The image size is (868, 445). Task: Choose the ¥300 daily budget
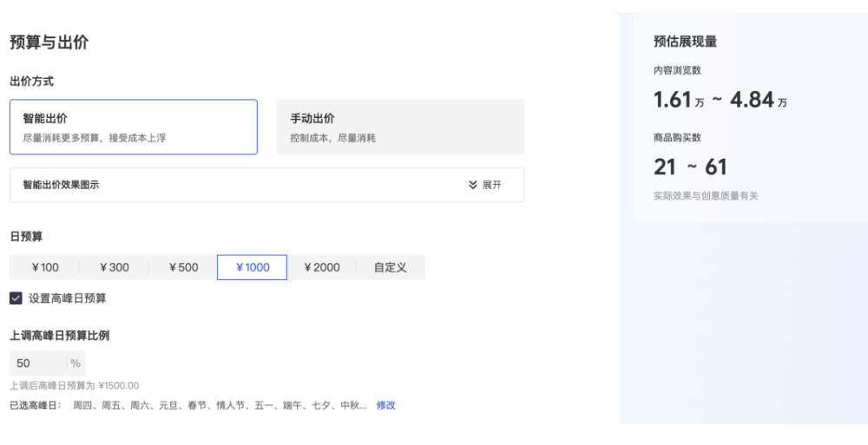(x=114, y=267)
